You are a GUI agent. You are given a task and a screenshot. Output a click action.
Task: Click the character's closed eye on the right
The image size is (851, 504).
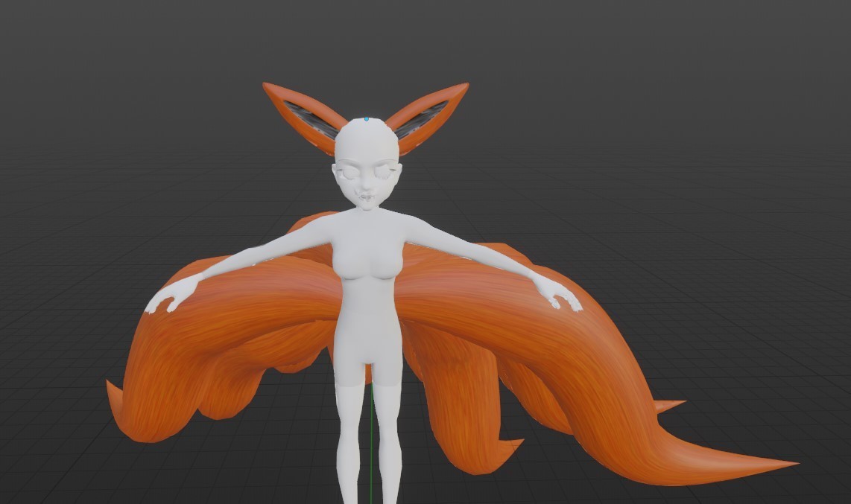[x=386, y=173]
